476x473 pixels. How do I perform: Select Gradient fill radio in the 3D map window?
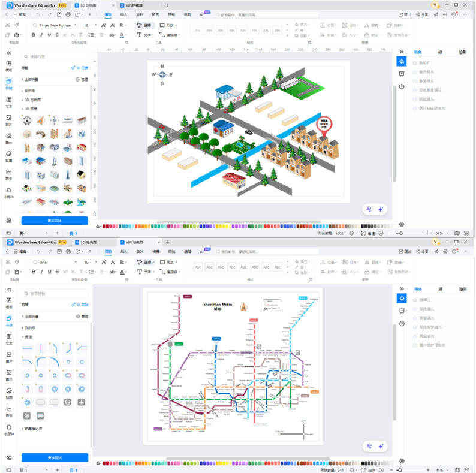click(x=415, y=81)
